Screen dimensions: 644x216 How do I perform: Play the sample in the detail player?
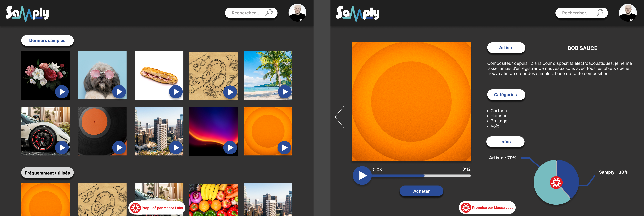(362, 176)
